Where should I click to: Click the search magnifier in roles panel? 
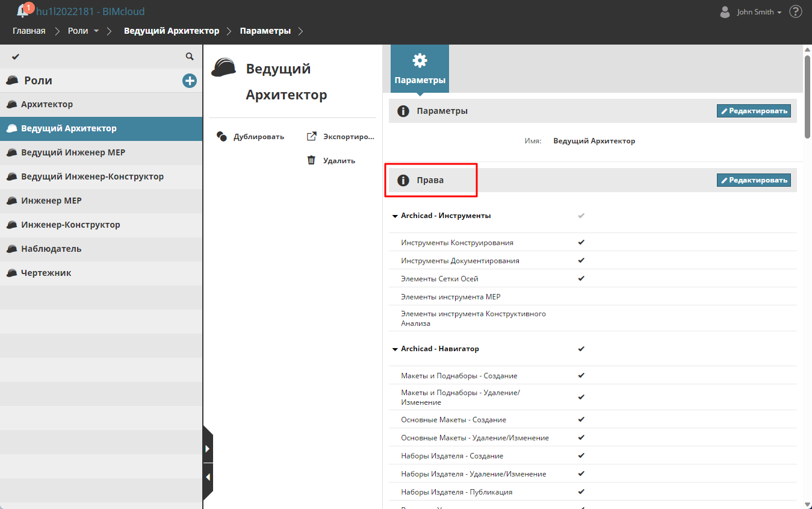coord(190,57)
